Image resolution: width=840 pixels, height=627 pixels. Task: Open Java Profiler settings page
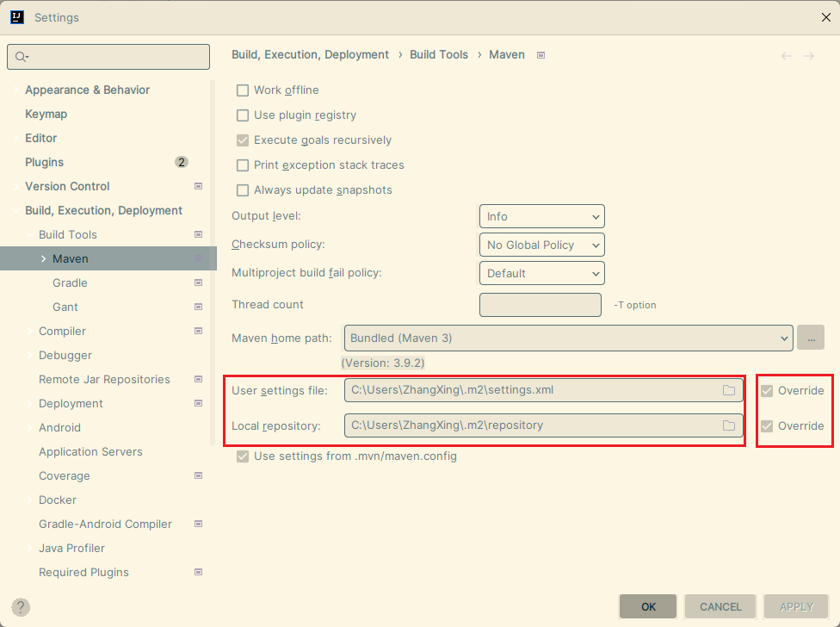pos(71,549)
